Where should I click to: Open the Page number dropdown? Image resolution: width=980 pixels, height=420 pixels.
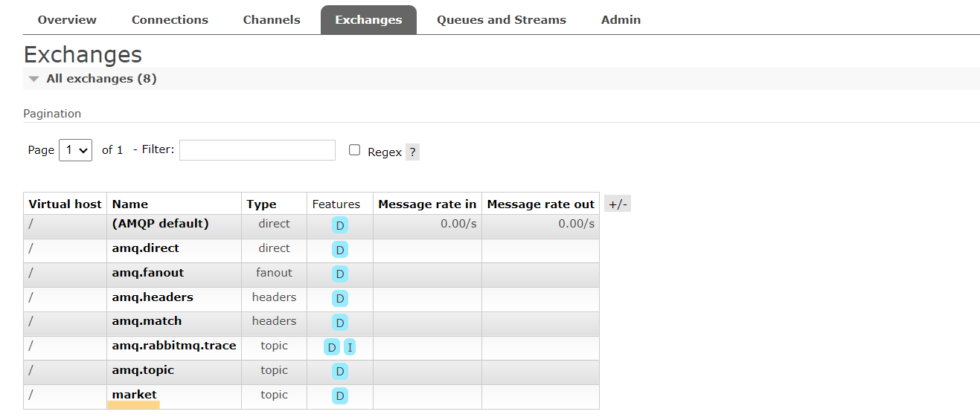pyautogui.click(x=75, y=150)
